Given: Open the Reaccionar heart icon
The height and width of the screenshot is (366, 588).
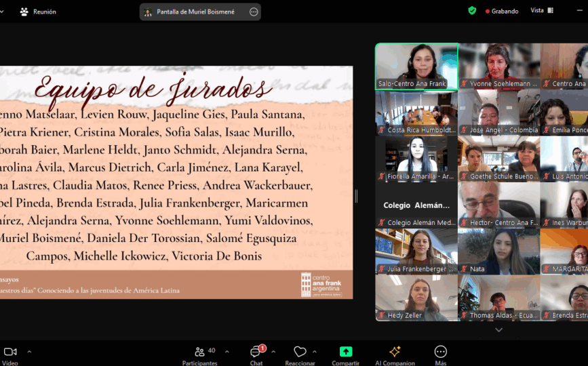Looking at the screenshot, I should tap(300, 352).
